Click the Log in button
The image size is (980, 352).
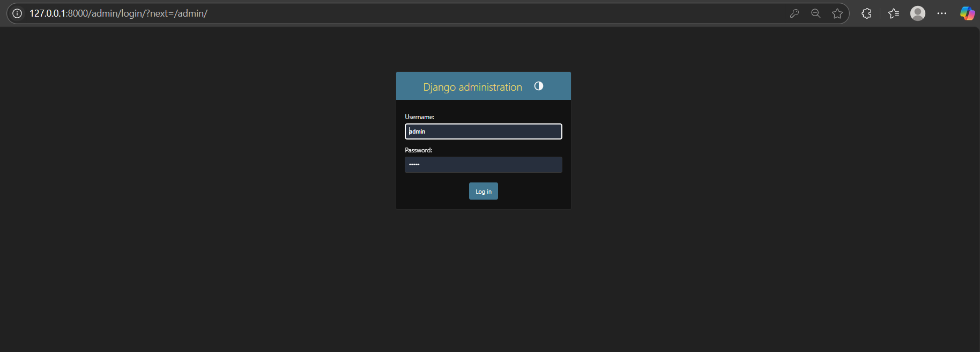(x=483, y=192)
